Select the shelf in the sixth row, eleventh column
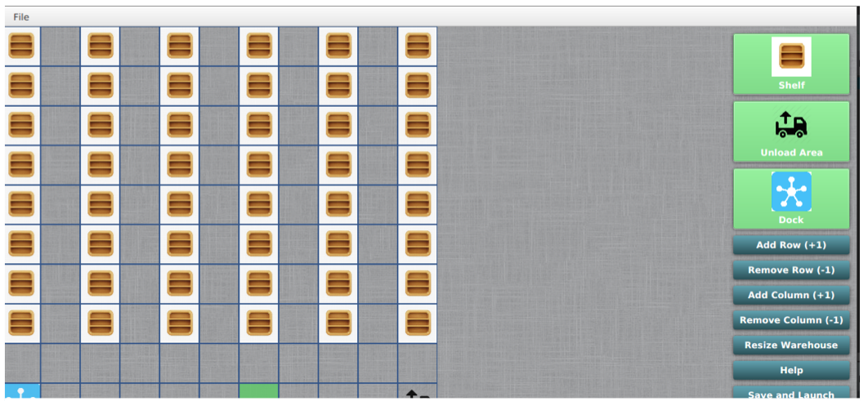The image size is (868, 401). pyautogui.click(x=418, y=244)
